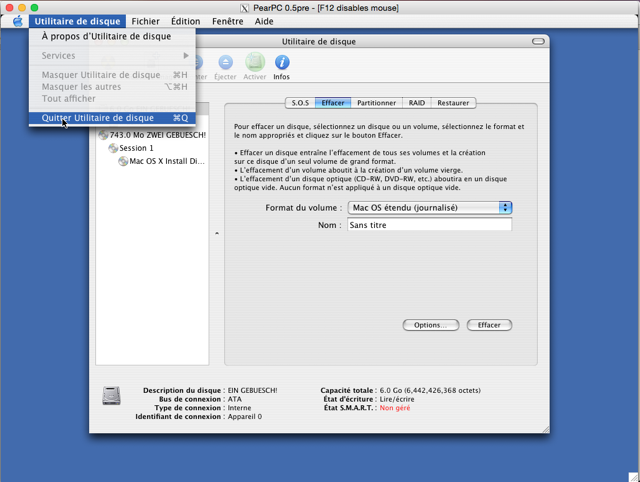Expand the Services submenu

112,56
